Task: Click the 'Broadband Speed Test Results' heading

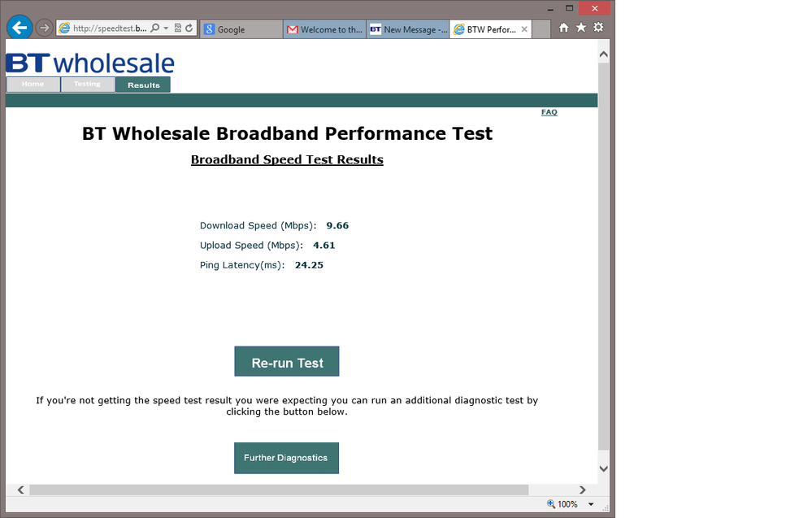Action: 287,159
